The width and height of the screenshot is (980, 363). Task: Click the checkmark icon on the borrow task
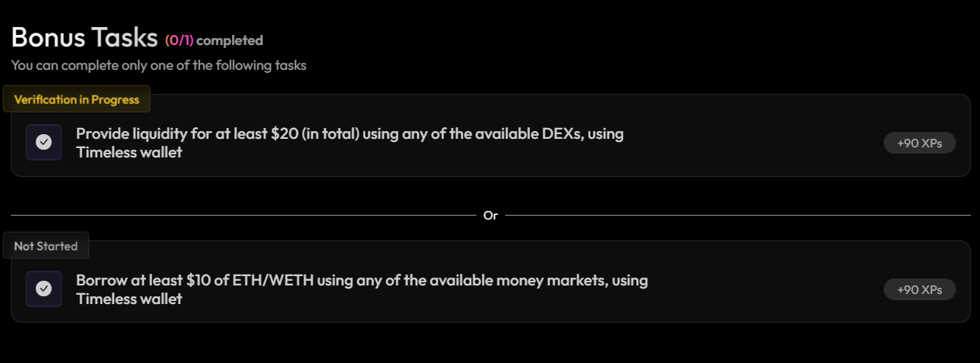(44, 289)
